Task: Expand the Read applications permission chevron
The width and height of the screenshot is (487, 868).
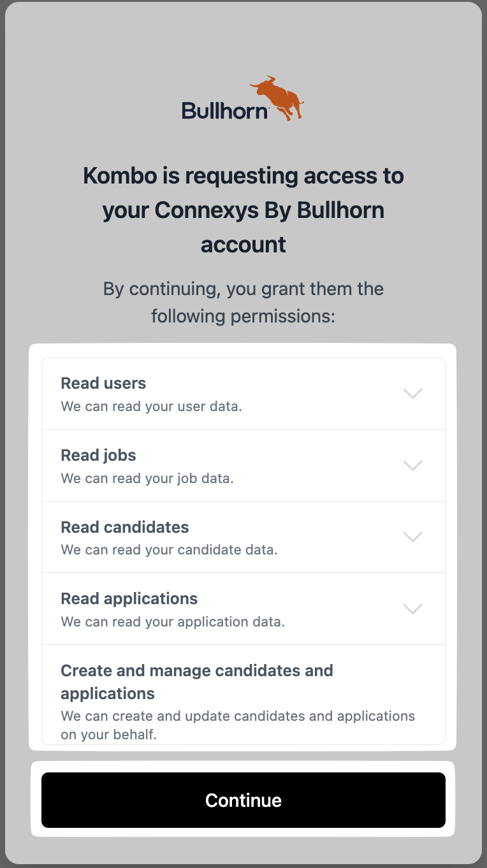Action: click(413, 609)
